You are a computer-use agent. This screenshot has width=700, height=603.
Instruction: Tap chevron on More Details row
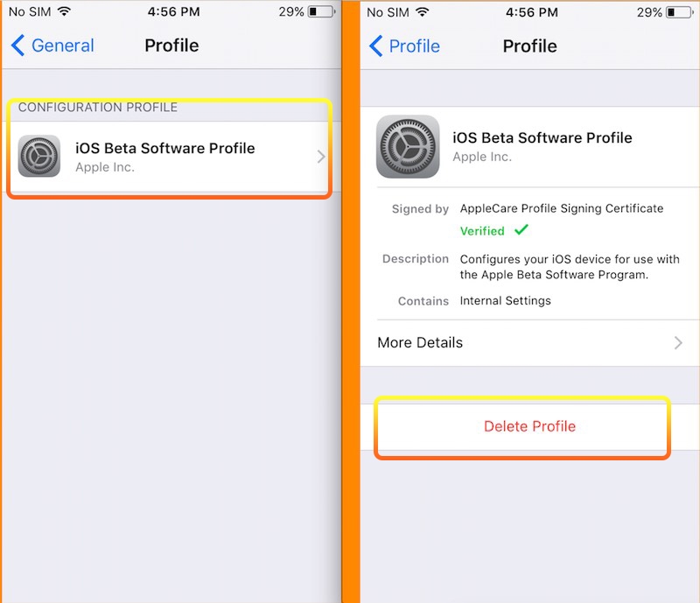tap(678, 342)
